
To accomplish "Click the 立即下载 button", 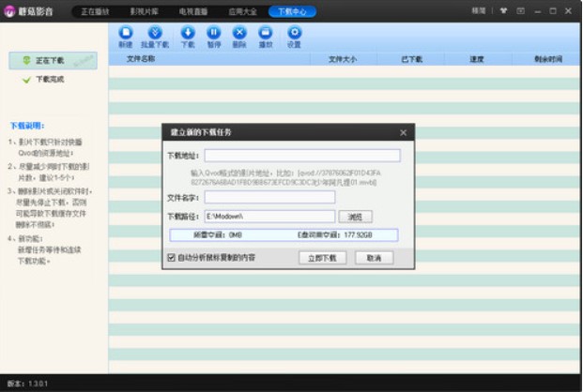I will [x=322, y=257].
